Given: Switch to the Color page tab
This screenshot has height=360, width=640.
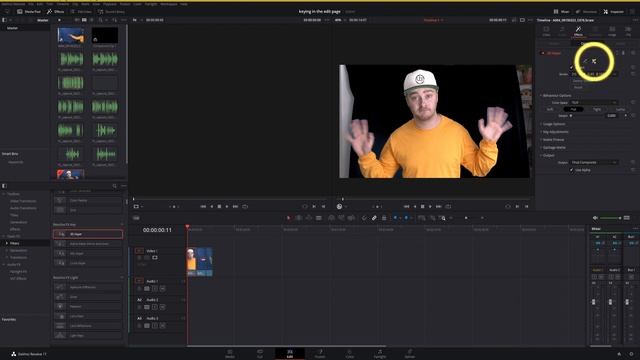Looking at the screenshot, I should click(350, 353).
